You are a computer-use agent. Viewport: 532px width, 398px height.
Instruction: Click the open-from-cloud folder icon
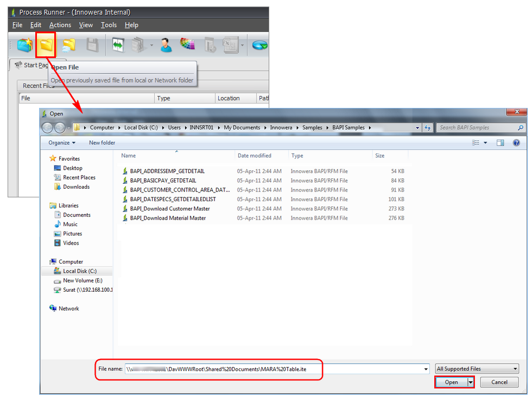pyautogui.click(x=68, y=45)
